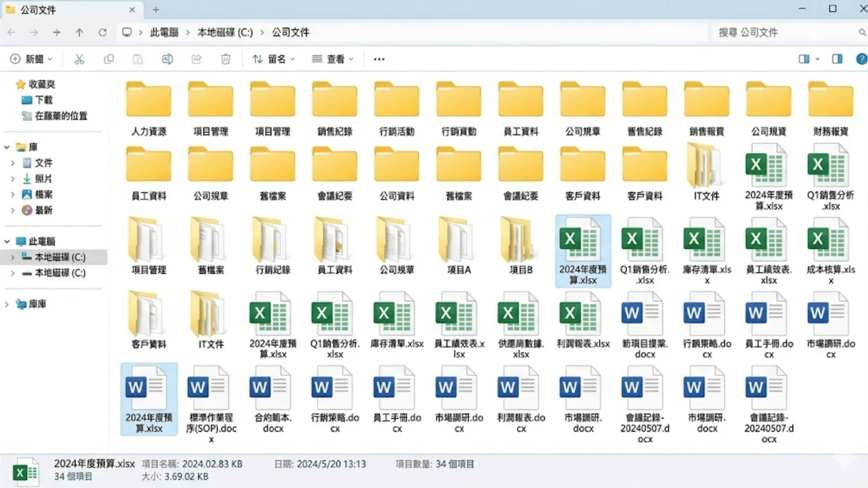
Task: Select the 新項目提案.docx Word file
Action: [644, 325]
